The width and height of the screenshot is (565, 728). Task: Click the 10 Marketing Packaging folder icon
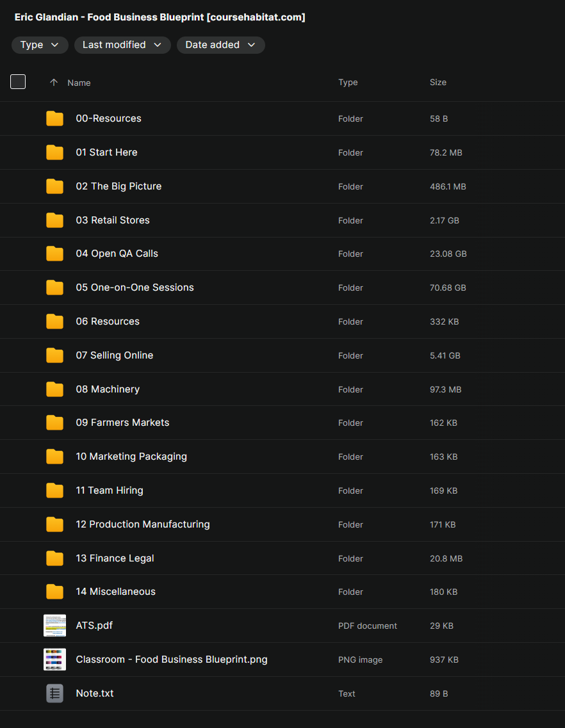pyautogui.click(x=54, y=457)
